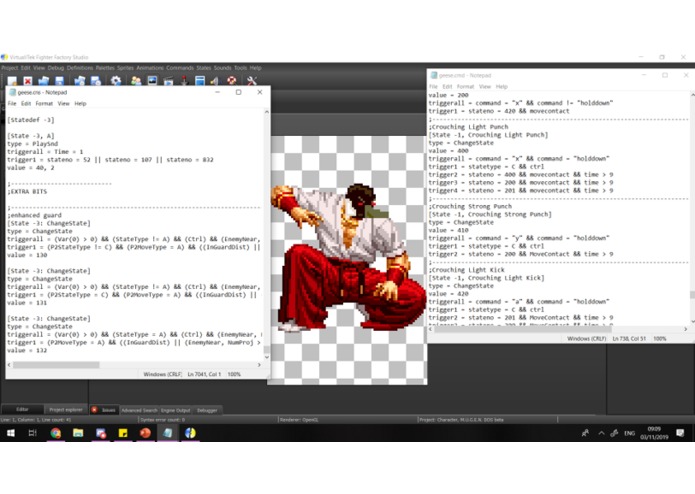Image resolution: width=695 pixels, height=494 pixels.
Task: Click the lifebuoy help icon in toolbar
Action: 231,81
